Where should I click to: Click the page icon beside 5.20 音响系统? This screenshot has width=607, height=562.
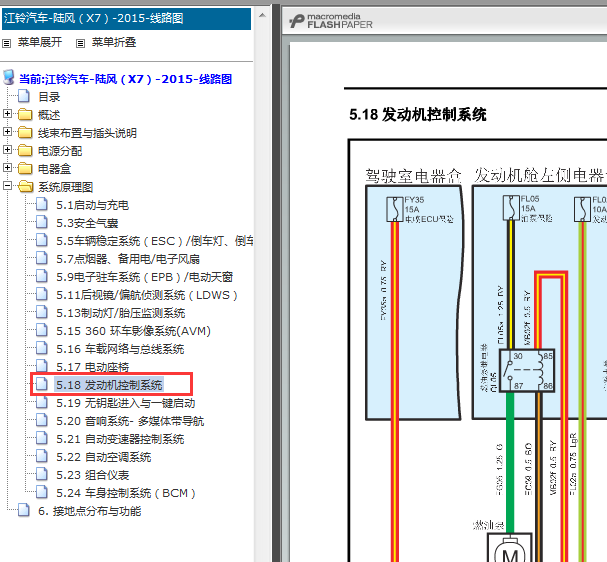pyautogui.click(x=42, y=420)
